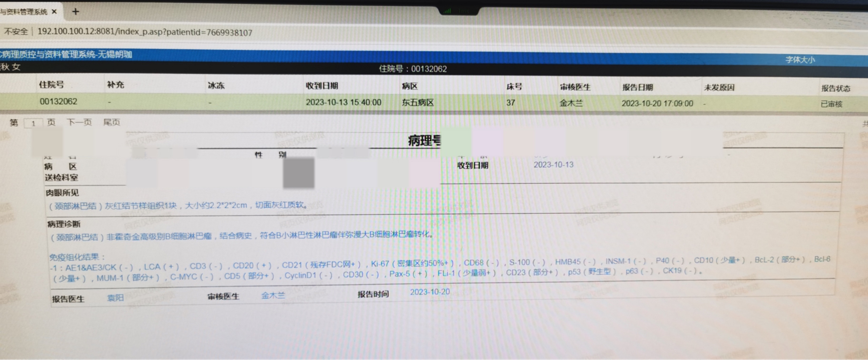Select report date cell 2023-10-20 17:09:00
Viewport: 868px width, 360px height.
click(x=657, y=103)
